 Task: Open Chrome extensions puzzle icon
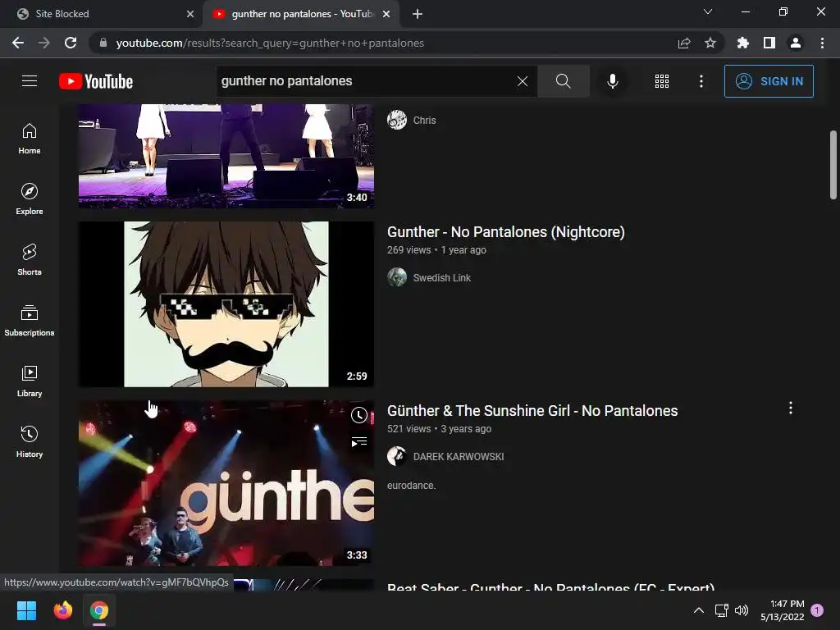point(743,43)
